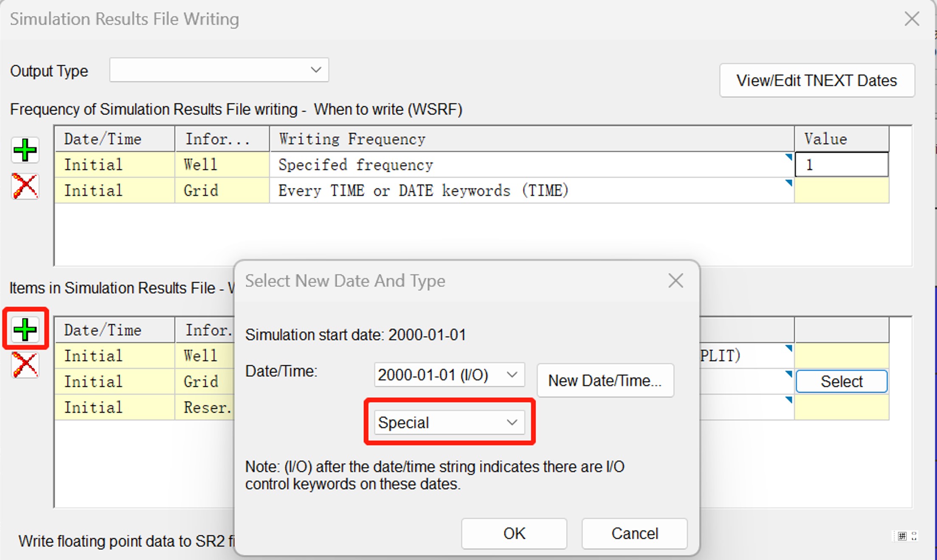The height and width of the screenshot is (560, 937).
Task: Click green plus beside Items in Results table
Action: (25, 330)
